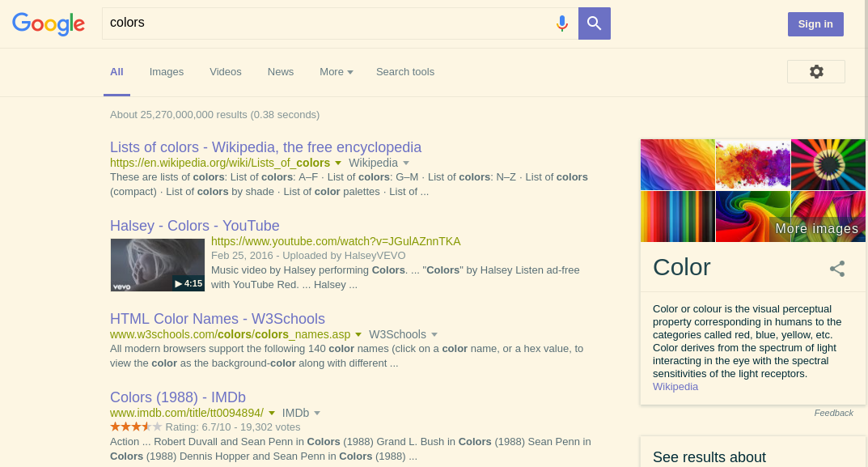Open IMDb source dropdown arrow
Viewport: 868px width, 467px height.
tap(317, 414)
